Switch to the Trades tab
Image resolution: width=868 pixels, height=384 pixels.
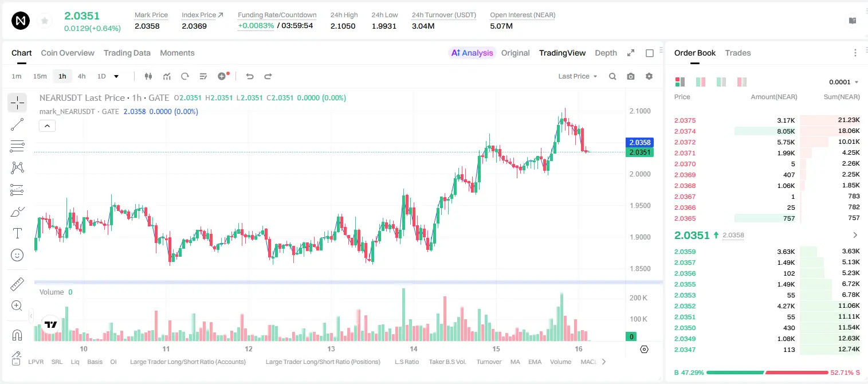(x=737, y=53)
